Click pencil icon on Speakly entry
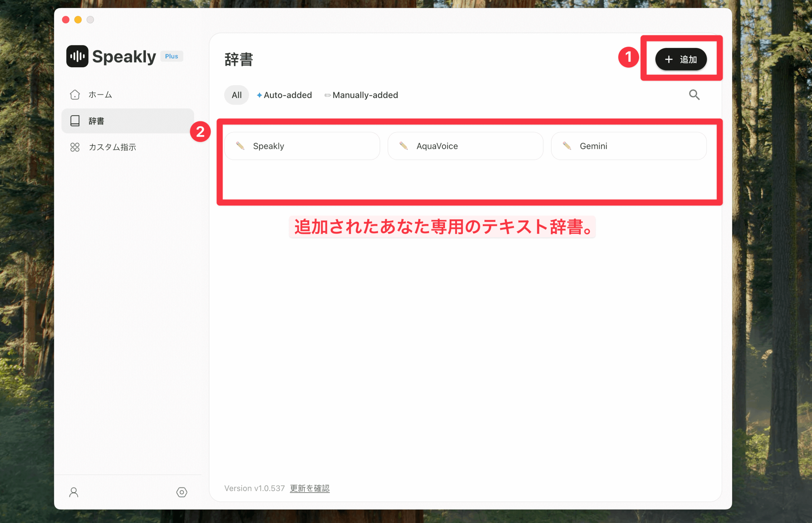 (240, 146)
